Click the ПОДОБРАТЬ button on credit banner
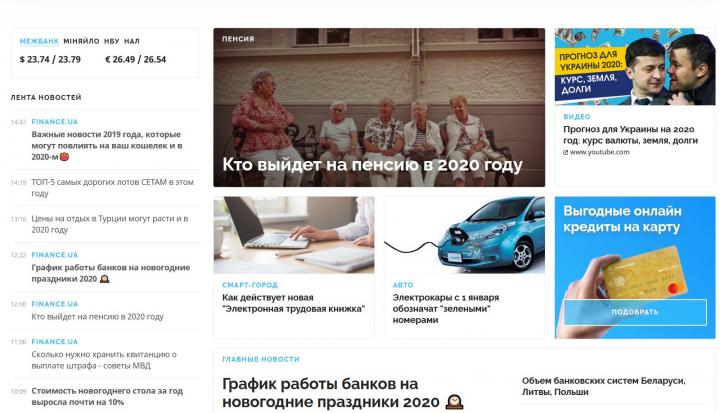Screen dimensions: 720x413 click(635, 312)
